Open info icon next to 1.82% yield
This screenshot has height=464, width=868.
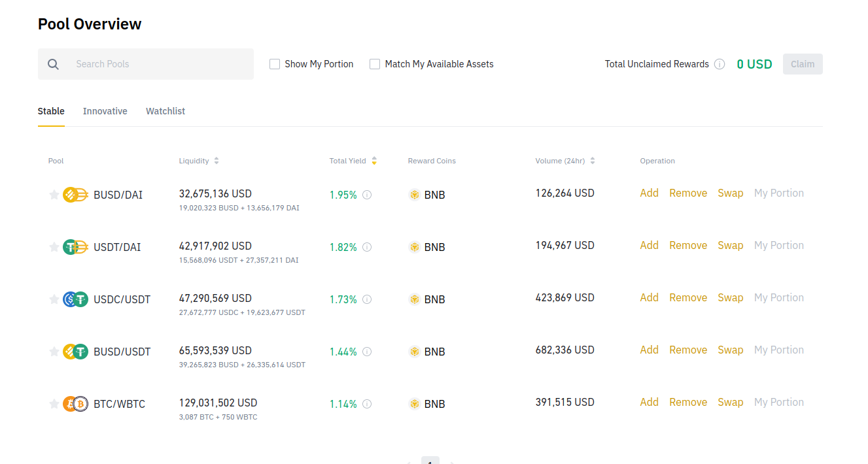pyautogui.click(x=367, y=247)
